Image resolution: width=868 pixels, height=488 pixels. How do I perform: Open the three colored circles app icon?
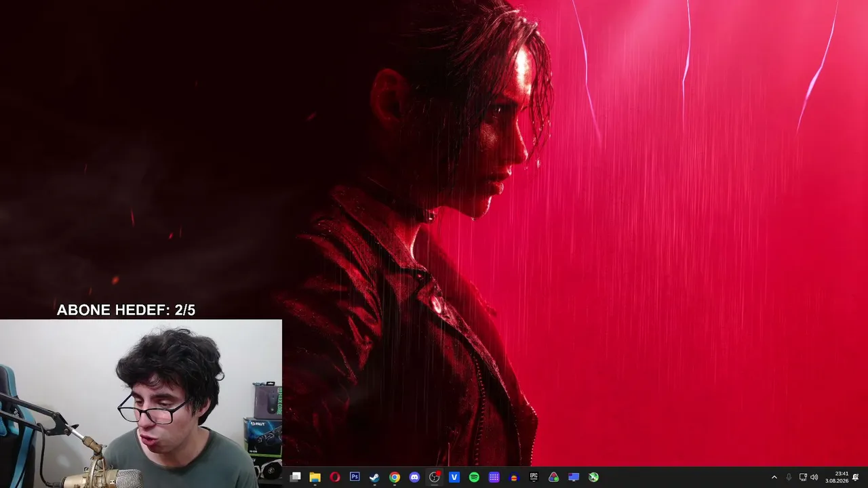554,477
